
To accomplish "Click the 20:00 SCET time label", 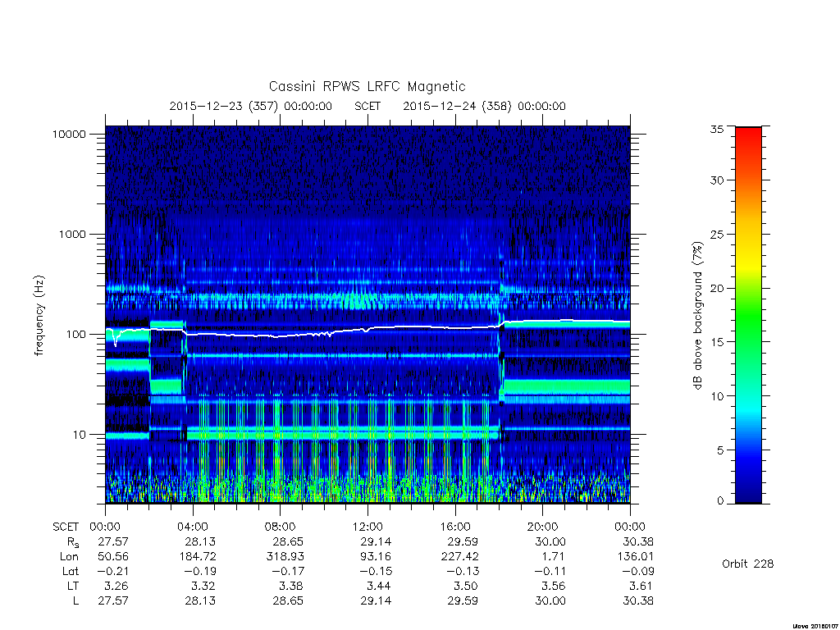I will pyautogui.click(x=542, y=527).
